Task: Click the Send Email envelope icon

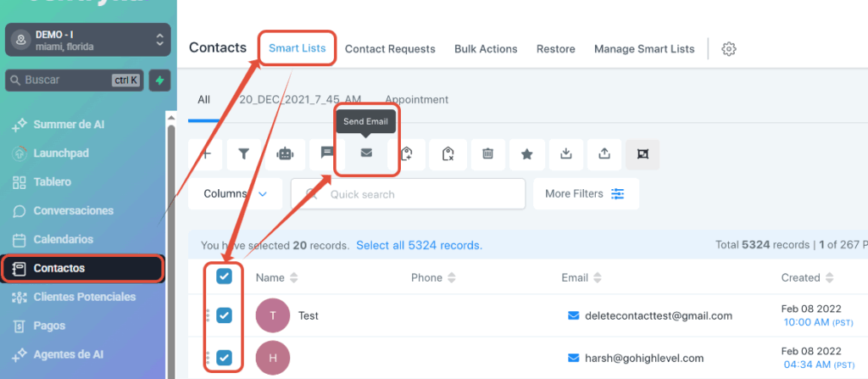Action: 366,153
